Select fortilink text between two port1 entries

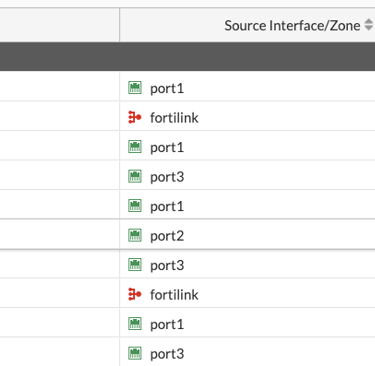[174, 118]
